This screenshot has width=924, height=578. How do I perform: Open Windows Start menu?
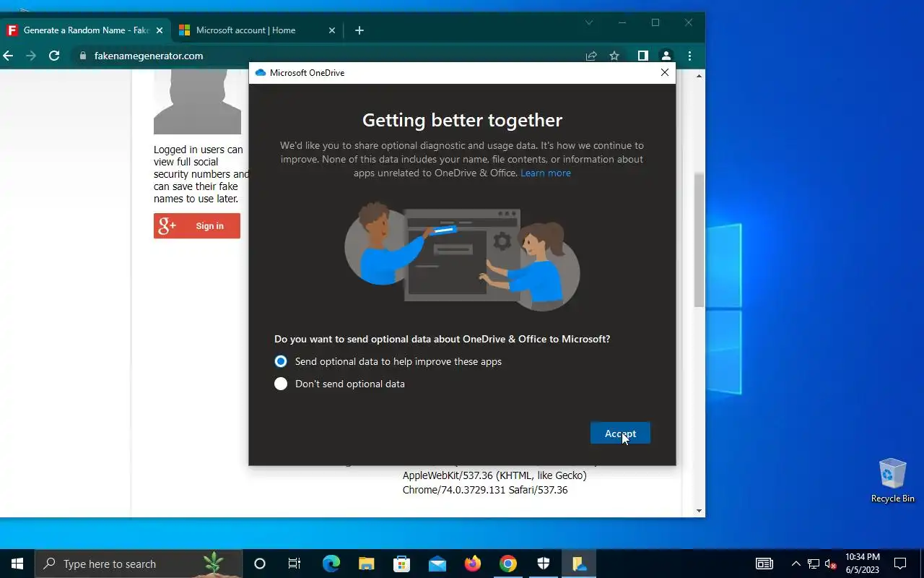(x=17, y=564)
